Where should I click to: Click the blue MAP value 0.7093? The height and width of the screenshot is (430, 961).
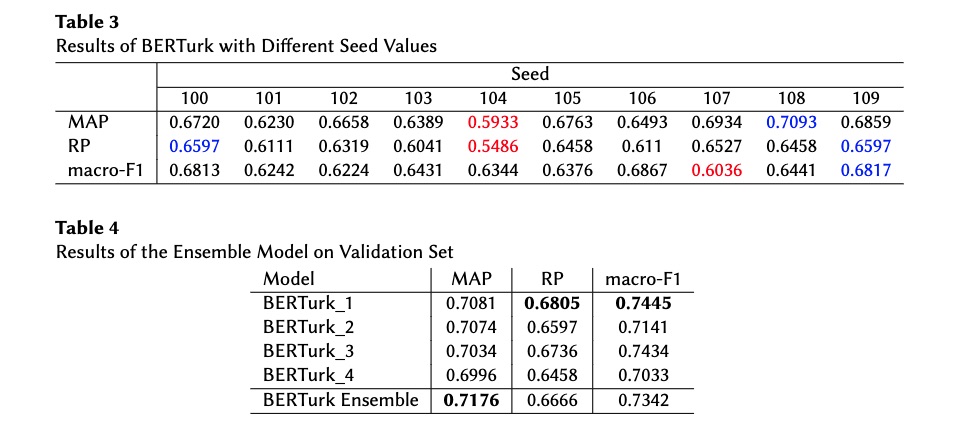(x=791, y=122)
